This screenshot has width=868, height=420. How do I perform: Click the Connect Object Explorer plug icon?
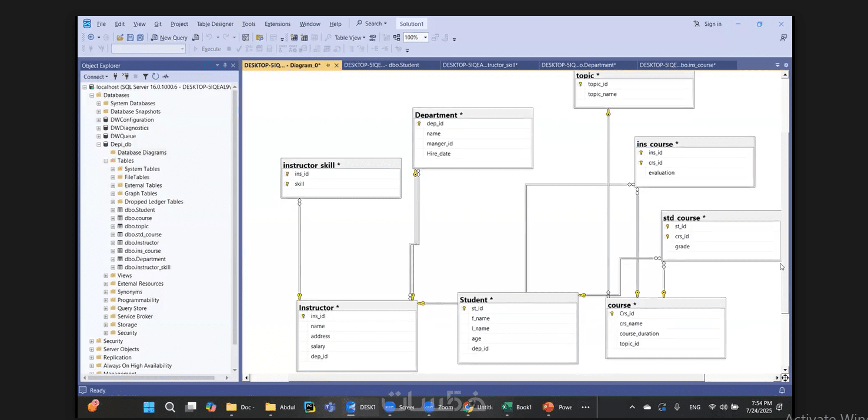(115, 76)
